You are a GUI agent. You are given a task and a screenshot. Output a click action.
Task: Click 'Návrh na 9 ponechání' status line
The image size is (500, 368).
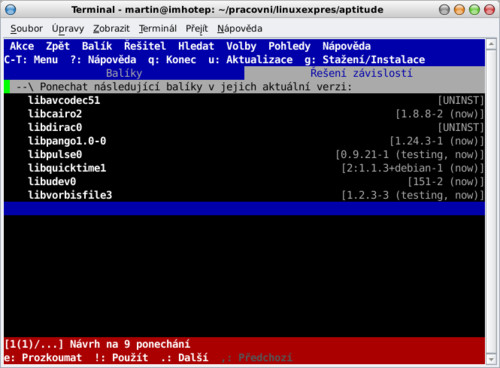(130, 344)
